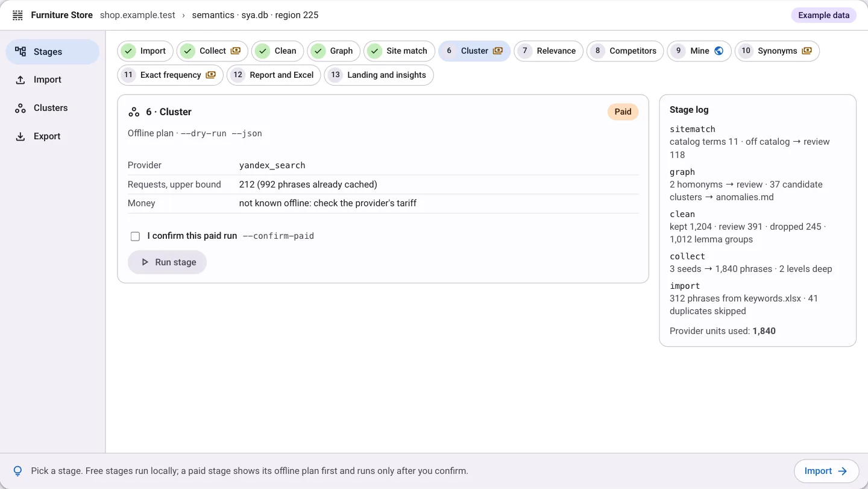The height and width of the screenshot is (489, 868).
Task: Click the clean log entry heading
Action: click(x=682, y=214)
